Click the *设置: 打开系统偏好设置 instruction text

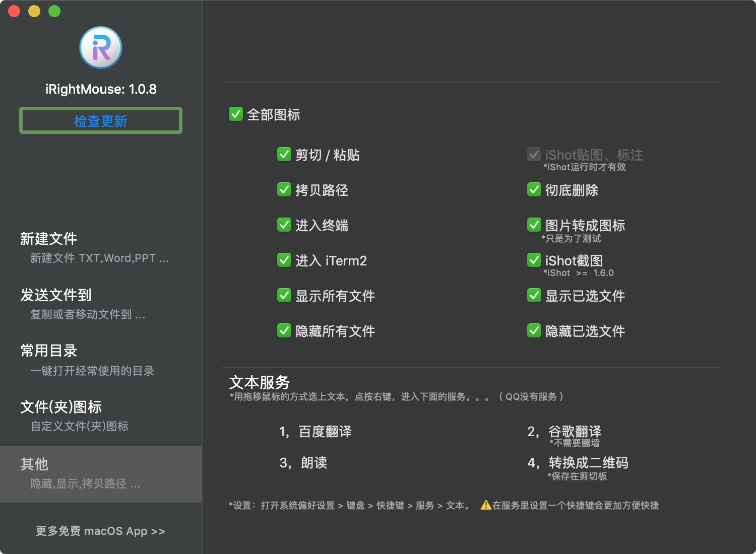pos(351,506)
